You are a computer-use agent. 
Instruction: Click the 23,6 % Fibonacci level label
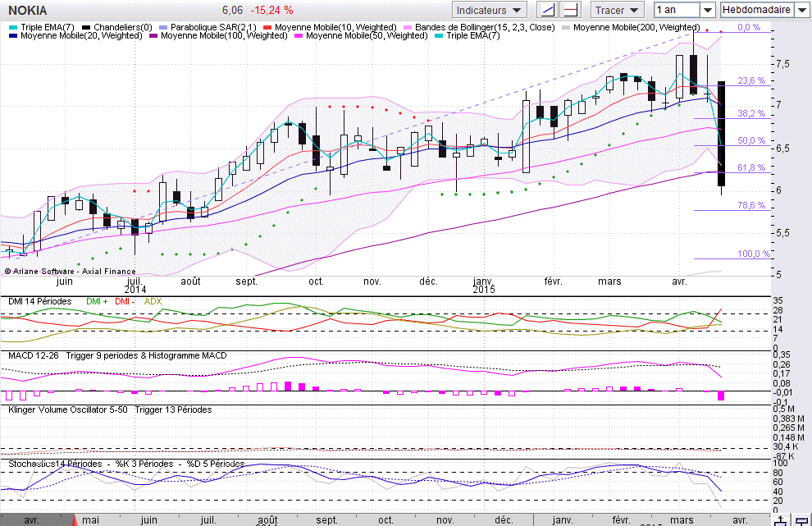750,80
